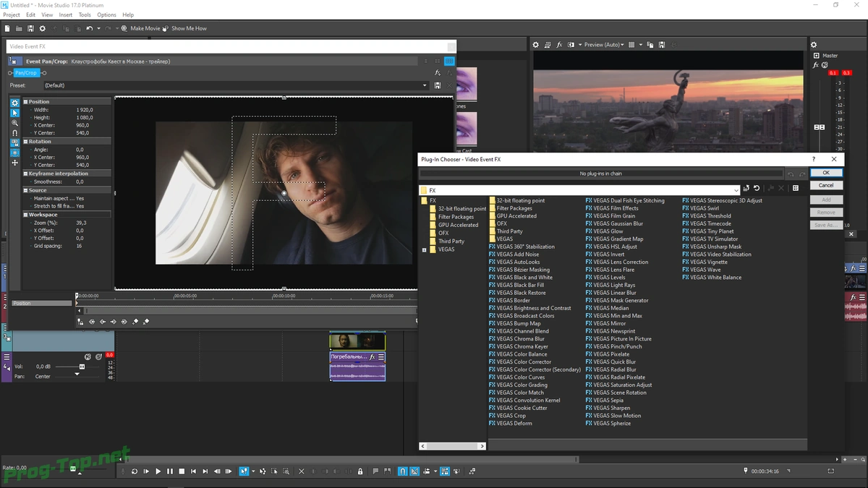Click the Undo arrow in main toolbar
This screenshot has width=868, height=488.
pyautogui.click(x=89, y=28)
